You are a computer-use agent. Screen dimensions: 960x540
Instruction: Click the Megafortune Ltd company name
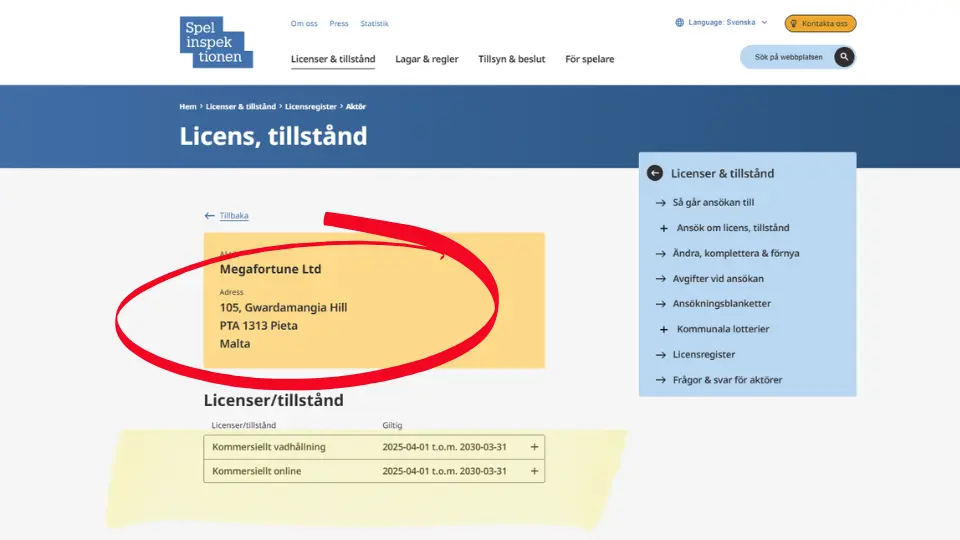coord(271,269)
